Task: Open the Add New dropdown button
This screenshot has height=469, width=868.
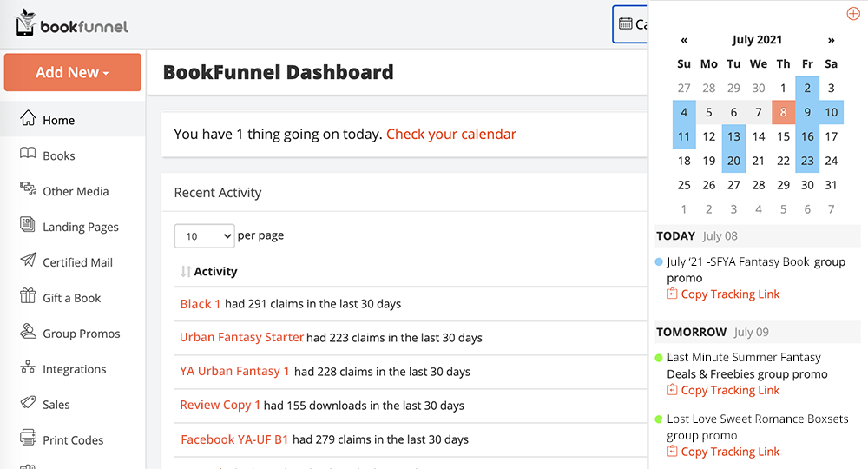Action: pos(73,73)
